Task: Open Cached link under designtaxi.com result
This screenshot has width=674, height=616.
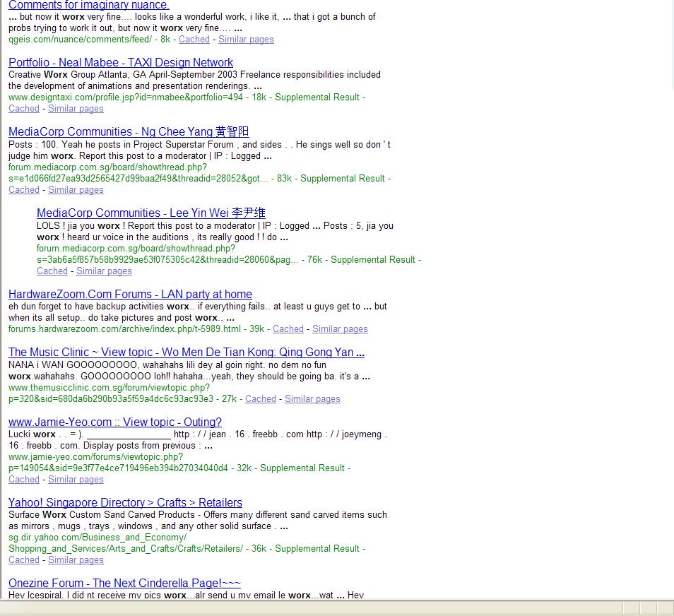Action: pyautogui.click(x=24, y=108)
